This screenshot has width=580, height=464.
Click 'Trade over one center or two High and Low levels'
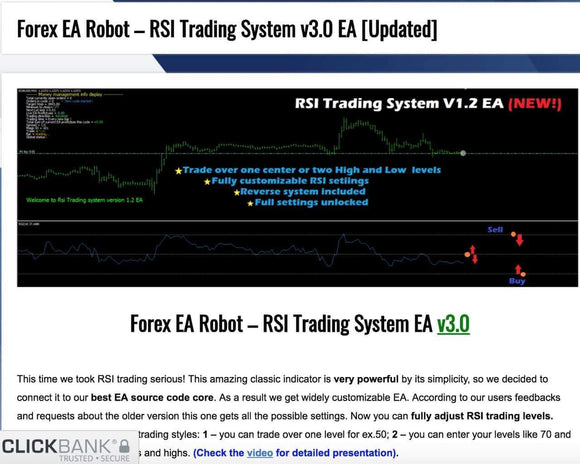(311, 170)
